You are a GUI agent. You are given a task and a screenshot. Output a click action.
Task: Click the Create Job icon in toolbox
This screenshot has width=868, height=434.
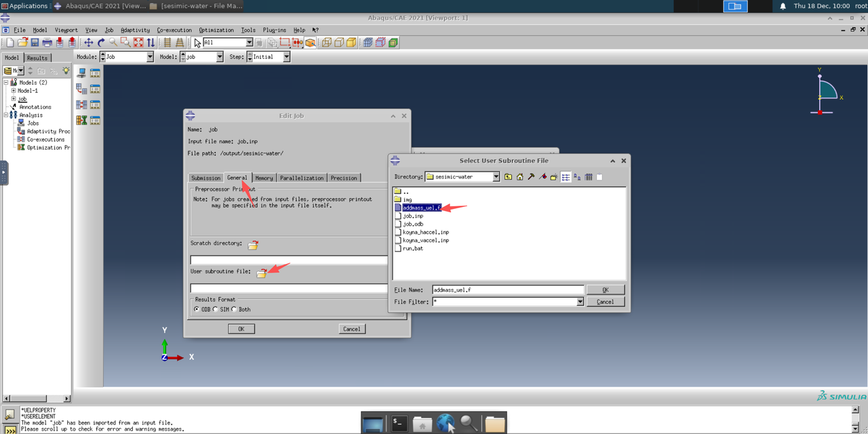[x=81, y=73]
